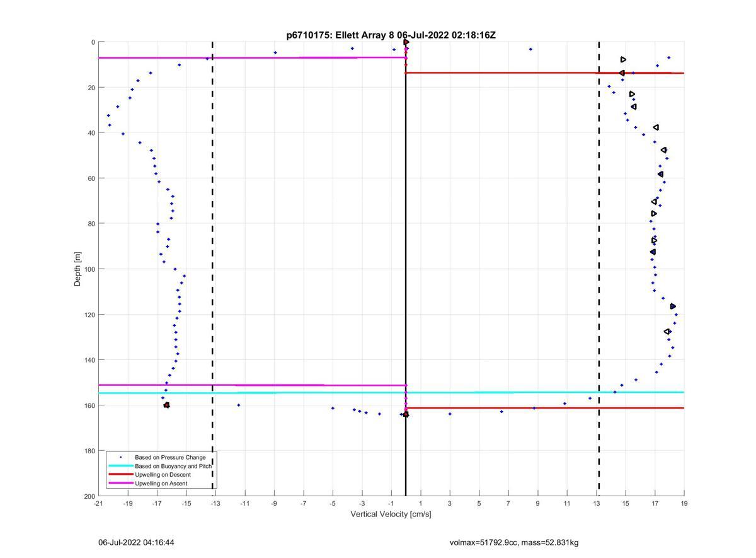The width and height of the screenshot is (756, 558).
Task: Click legend entry 'Based on Pressure Change'
Action: tap(170, 457)
